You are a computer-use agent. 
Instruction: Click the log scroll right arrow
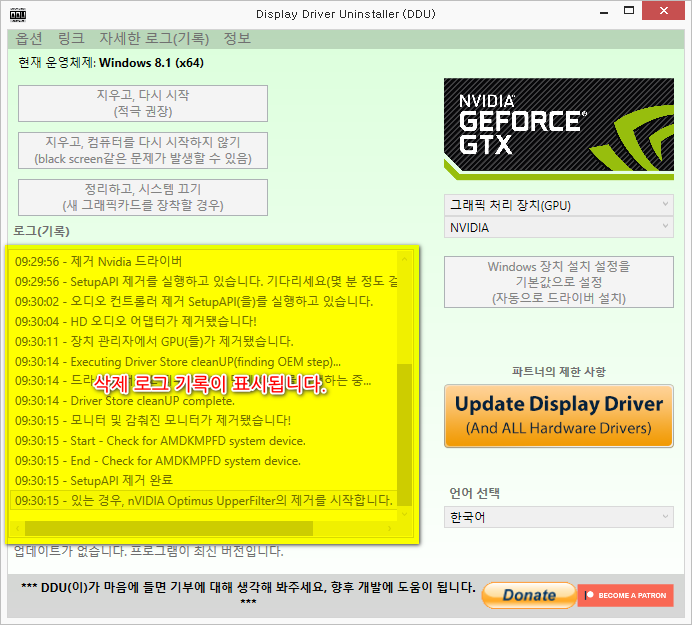[389, 528]
